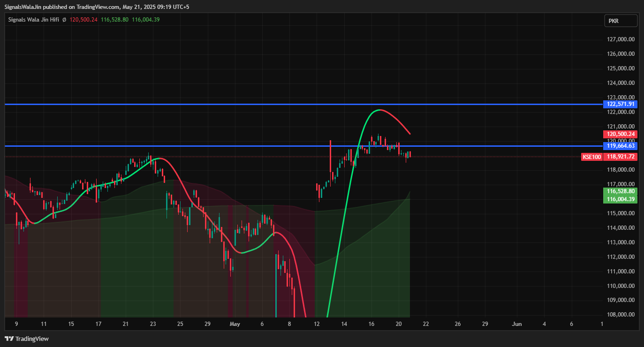Click the 20 date on time axis
Viewport: 644px width, 347px height.
pos(399,324)
